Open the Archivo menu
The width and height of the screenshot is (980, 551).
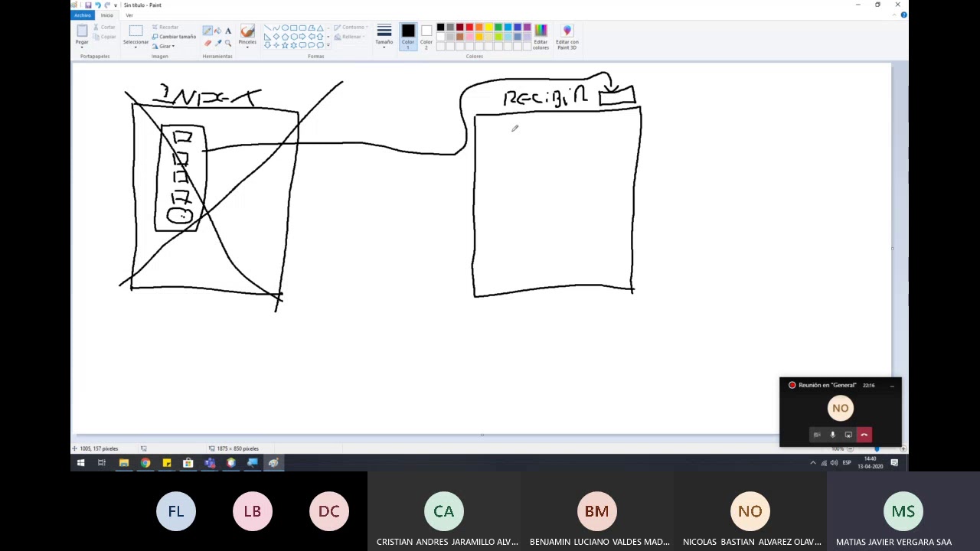(83, 15)
